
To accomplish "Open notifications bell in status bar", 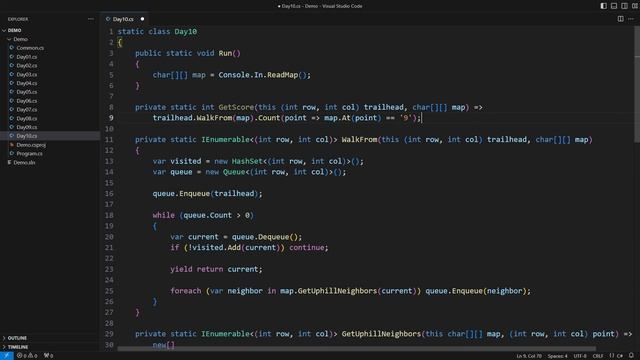I will 631,356.
